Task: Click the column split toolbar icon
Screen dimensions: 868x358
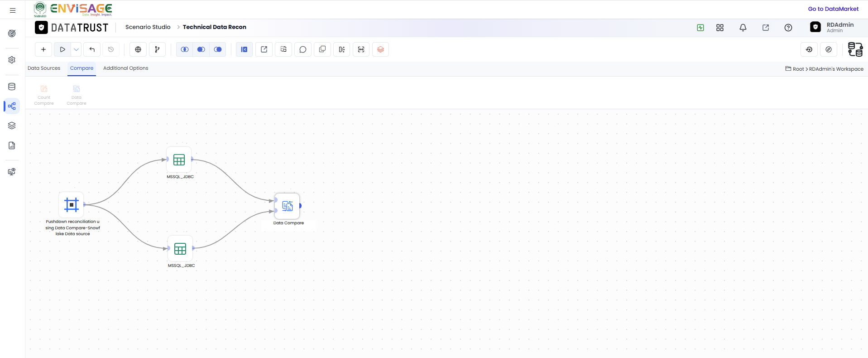Action: [342, 49]
